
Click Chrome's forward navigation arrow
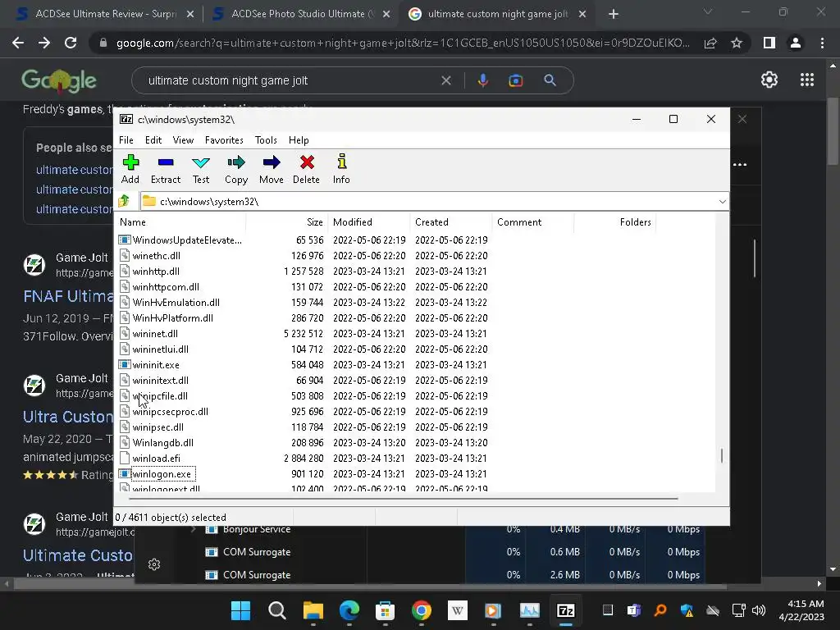click(44, 43)
